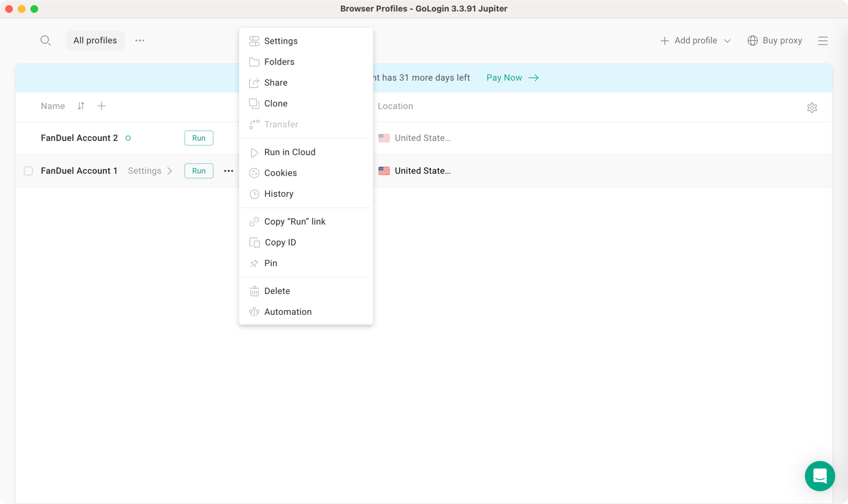Click the clone icon in the context menu
Screen dimensions: 848x504
(x=254, y=103)
